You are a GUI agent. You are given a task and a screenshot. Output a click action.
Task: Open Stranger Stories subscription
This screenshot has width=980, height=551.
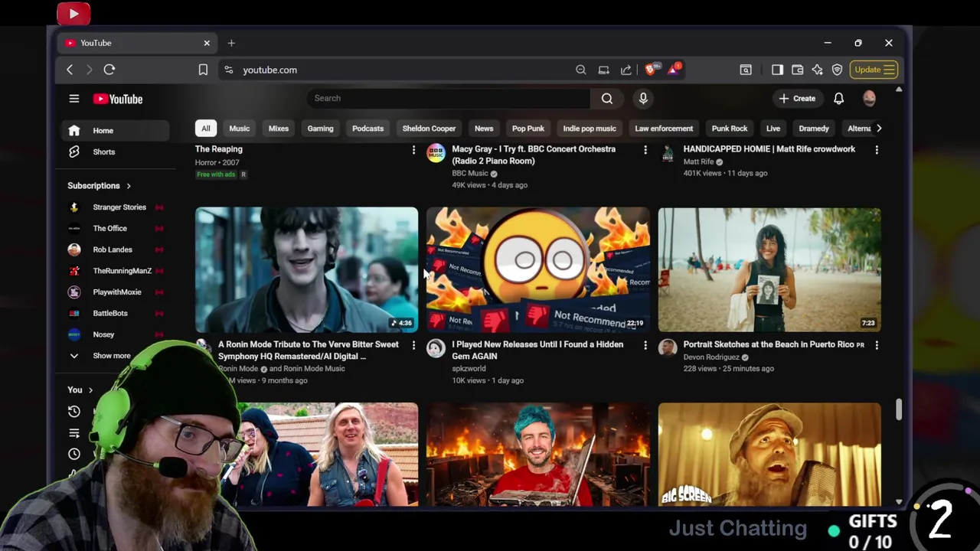(115, 207)
